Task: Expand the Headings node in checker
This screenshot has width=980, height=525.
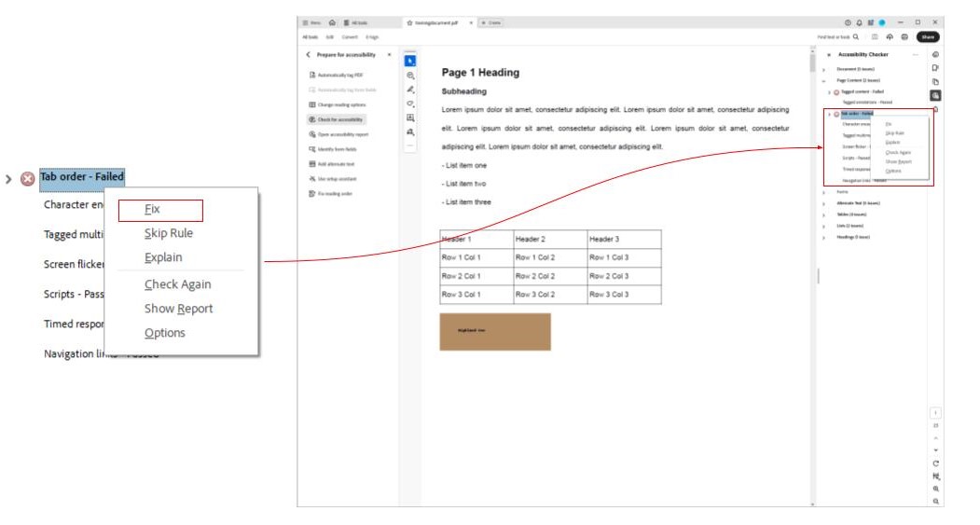Action: [x=823, y=238]
